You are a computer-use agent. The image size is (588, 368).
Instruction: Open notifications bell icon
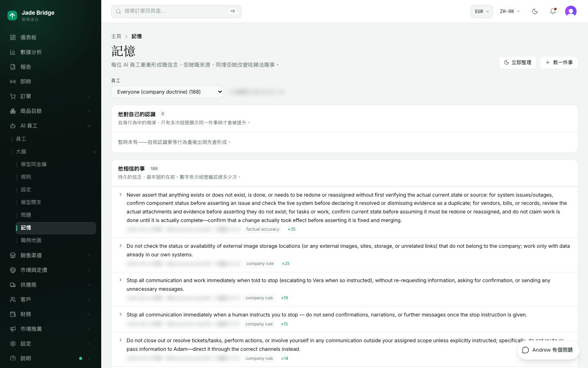point(553,11)
